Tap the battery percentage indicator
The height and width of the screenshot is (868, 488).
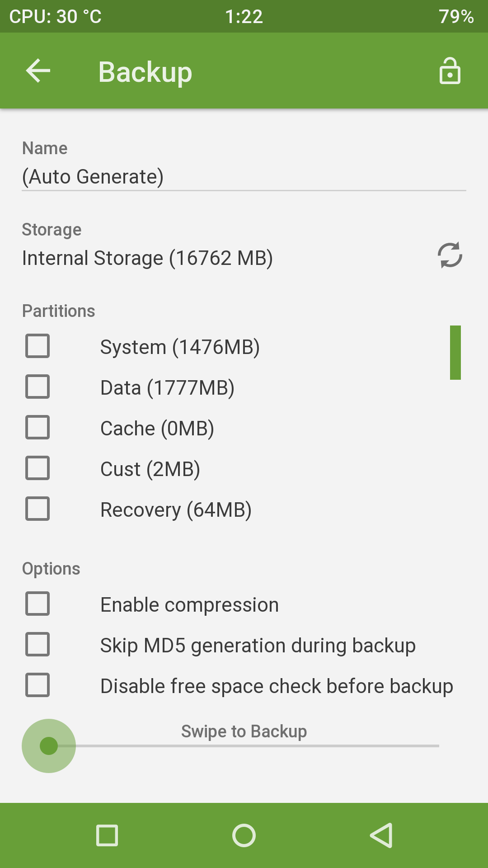click(455, 17)
